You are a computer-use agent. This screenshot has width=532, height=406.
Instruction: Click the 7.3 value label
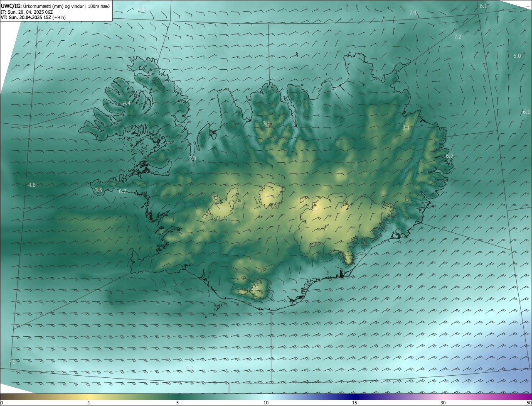point(192,159)
